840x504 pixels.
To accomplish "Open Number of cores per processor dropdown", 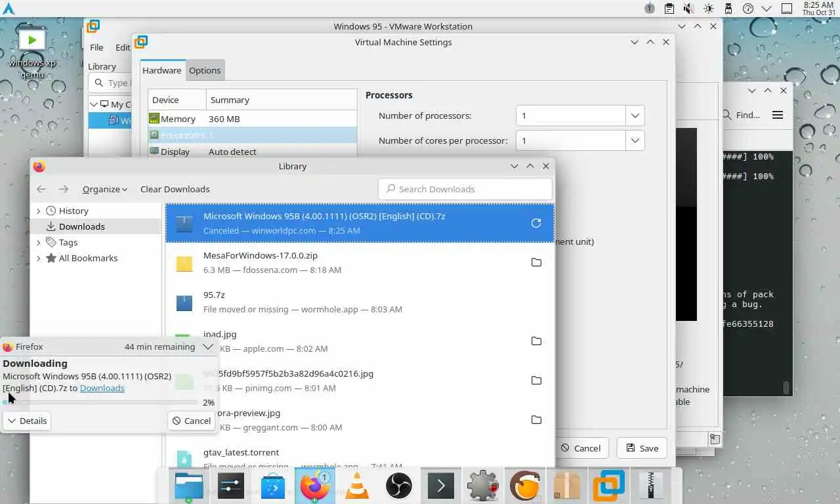I will pyautogui.click(x=635, y=140).
